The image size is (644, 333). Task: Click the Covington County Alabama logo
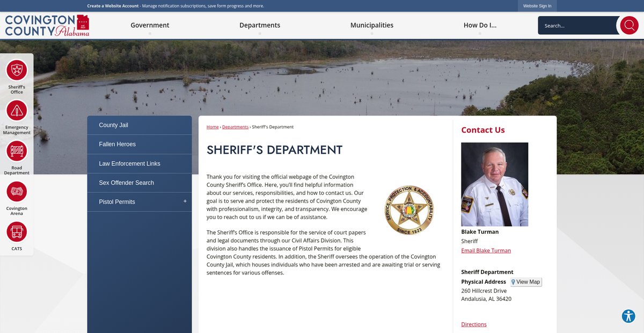click(x=47, y=25)
